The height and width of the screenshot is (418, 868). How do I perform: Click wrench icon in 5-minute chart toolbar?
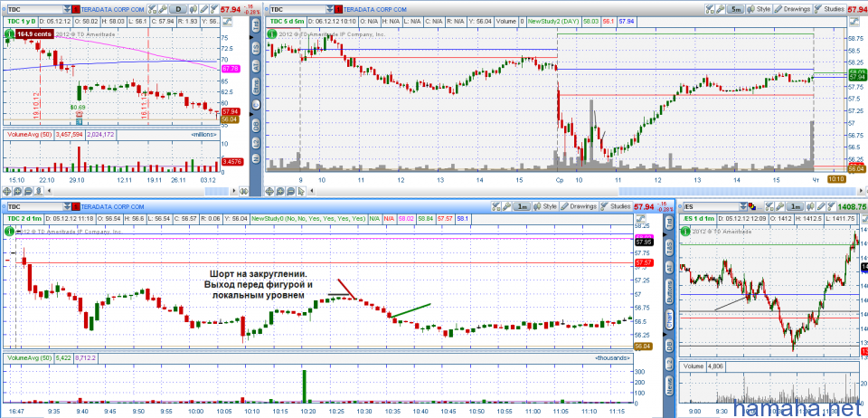coord(721,9)
